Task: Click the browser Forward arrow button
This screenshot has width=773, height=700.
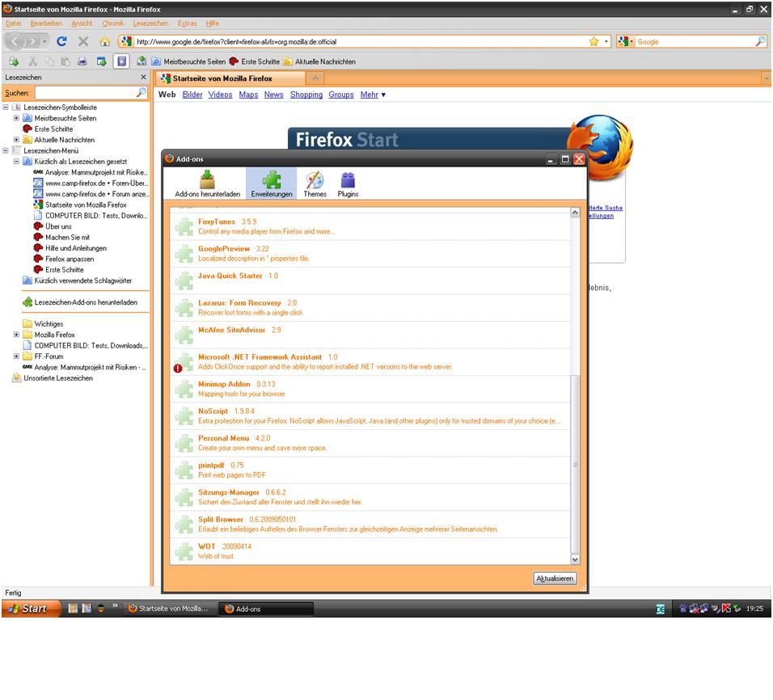Action: pos(32,41)
